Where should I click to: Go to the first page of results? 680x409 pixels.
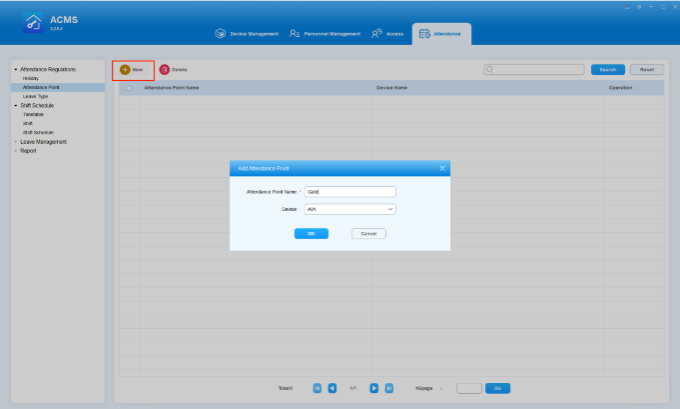[317, 388]
